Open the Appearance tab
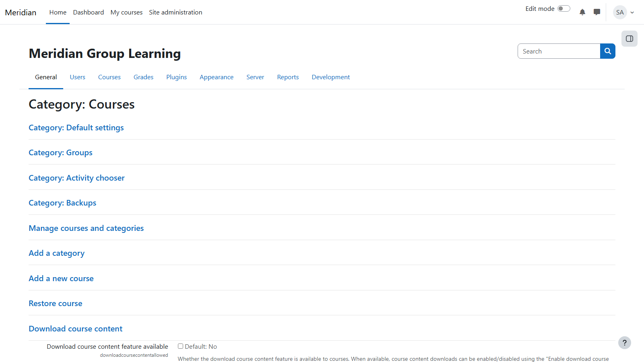Viewport: 644px width, 362px height. 217,77
